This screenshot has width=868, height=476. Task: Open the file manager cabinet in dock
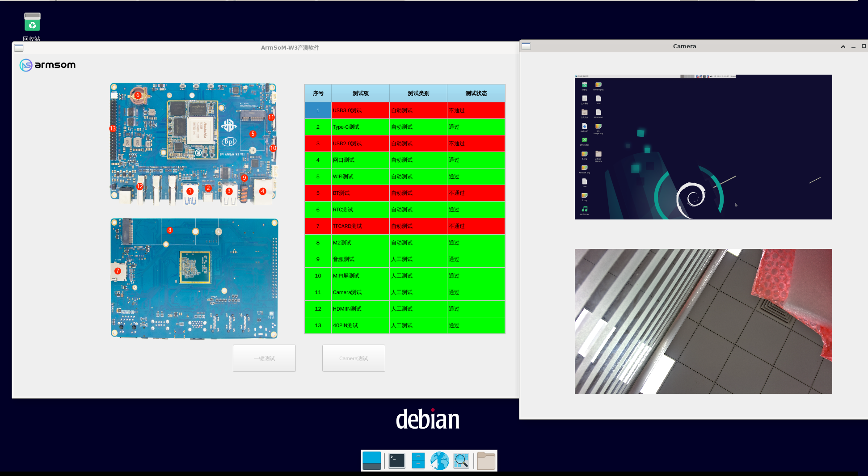point(418,461)
